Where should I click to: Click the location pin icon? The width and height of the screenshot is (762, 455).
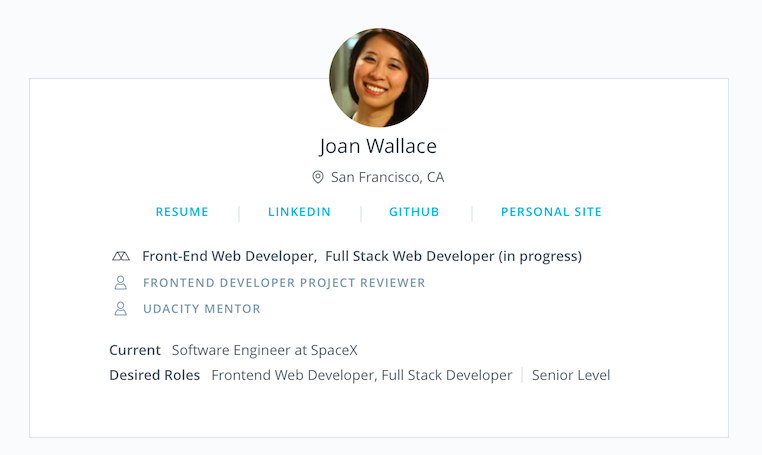click(318, 177)
